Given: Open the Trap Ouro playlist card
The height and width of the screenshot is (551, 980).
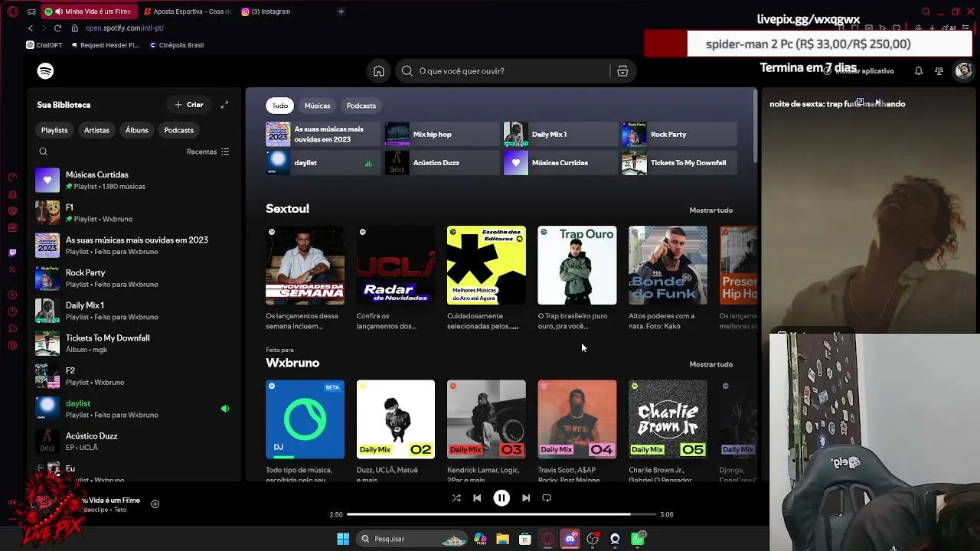Looking at the screenshot, I should [577, 279].
